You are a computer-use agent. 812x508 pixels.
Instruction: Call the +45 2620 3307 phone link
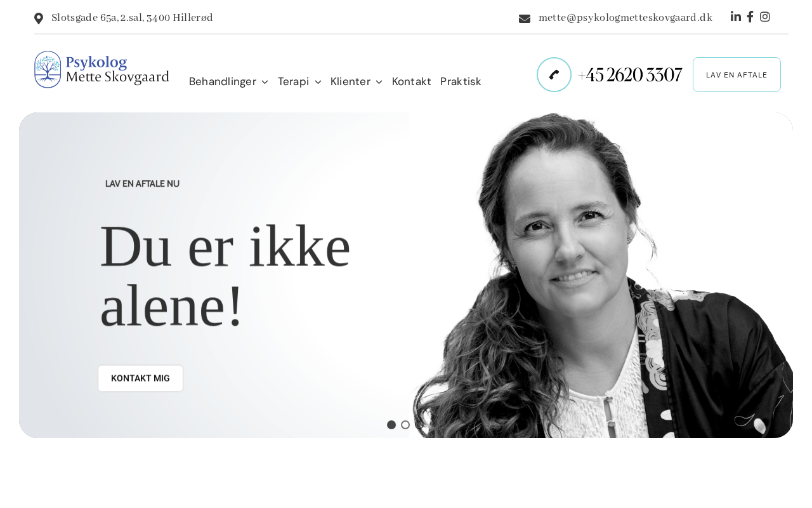629,75
